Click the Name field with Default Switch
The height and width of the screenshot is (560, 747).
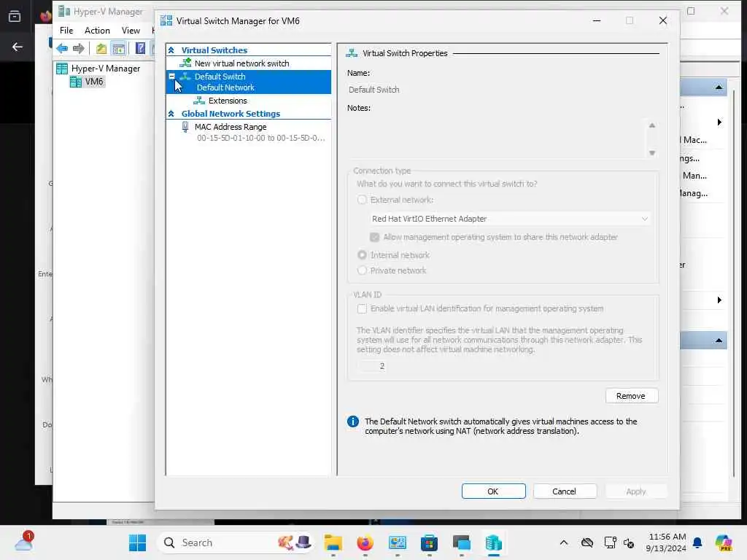pos(503,90)
